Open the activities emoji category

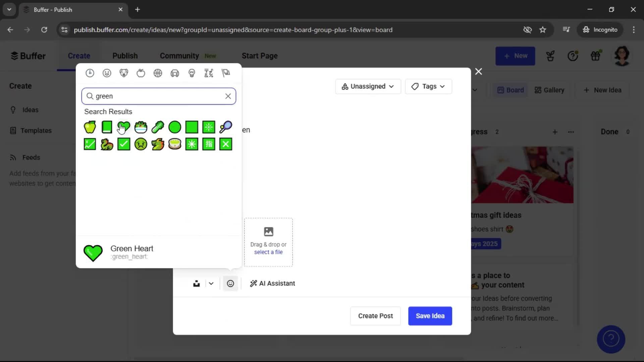tap(158, 73)
